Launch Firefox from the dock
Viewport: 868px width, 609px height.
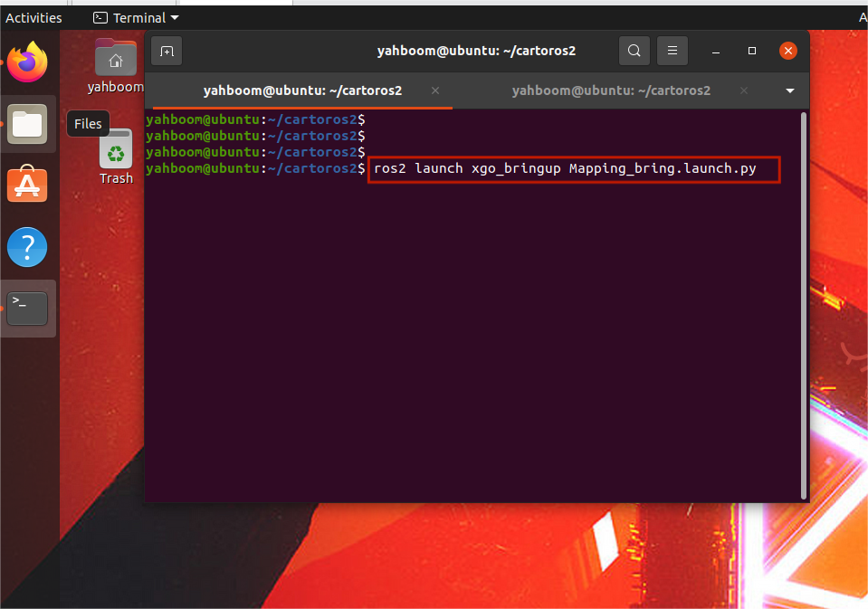pos(27,62)
